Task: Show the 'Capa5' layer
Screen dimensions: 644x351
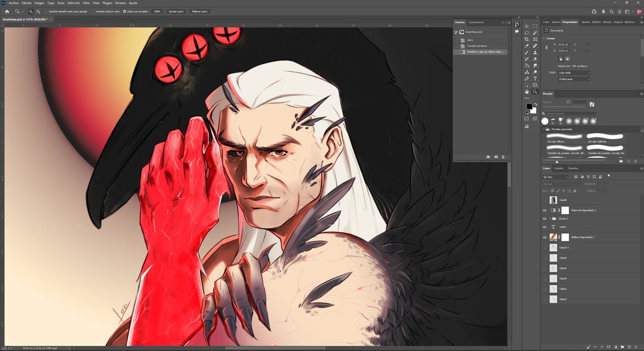Action: click(x=545, y=258)
